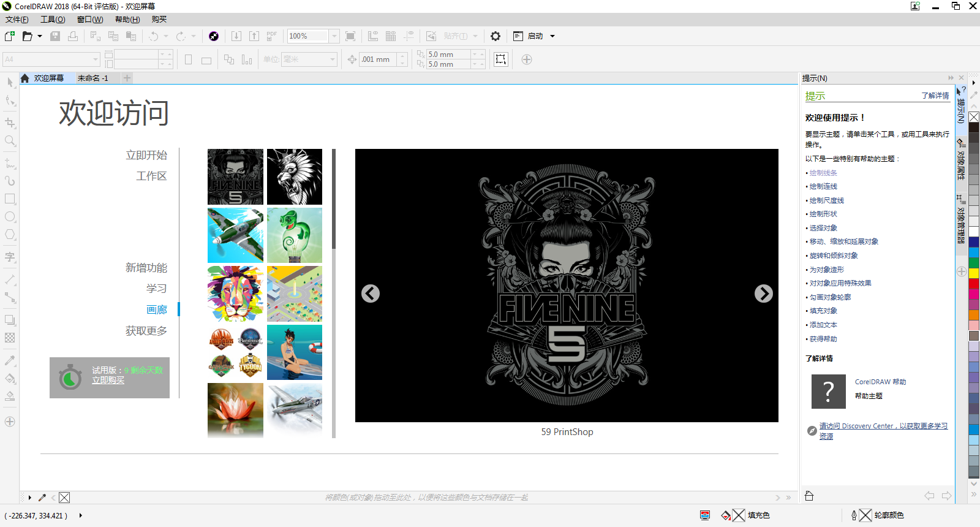Select the Color Eyedropper tool in toolbox
Image resolution: width=980 pixels, height=527 pixels.
(x=10, y=360)
